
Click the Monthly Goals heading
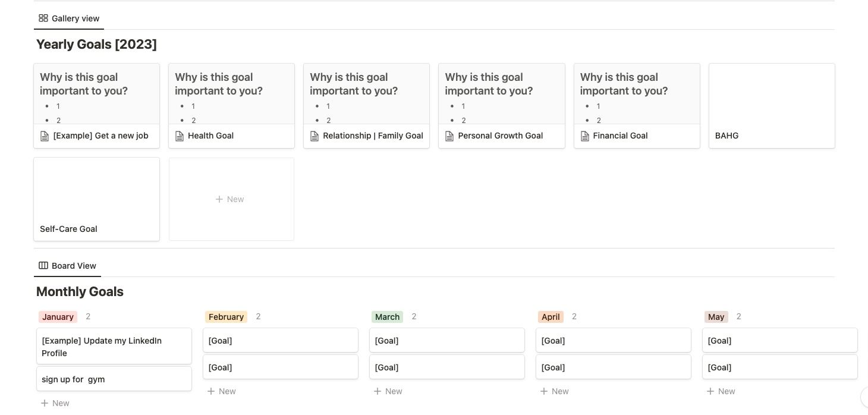80,291
